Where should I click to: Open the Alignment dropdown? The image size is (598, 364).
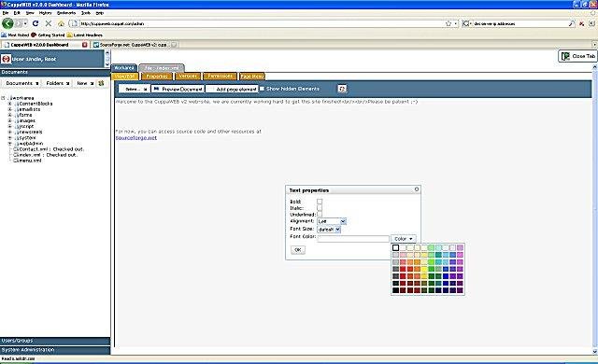pos(332,221)
